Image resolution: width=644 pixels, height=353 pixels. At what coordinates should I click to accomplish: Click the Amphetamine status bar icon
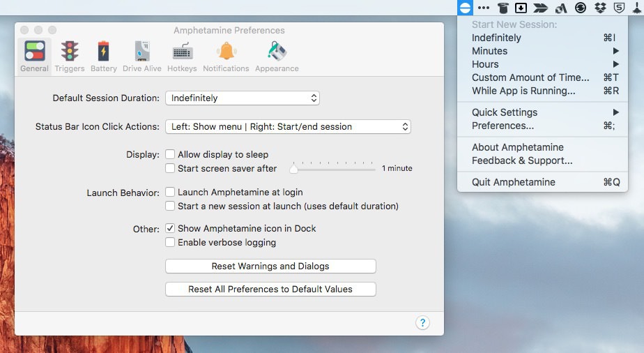pyautogui.click(x=465, y=8)
